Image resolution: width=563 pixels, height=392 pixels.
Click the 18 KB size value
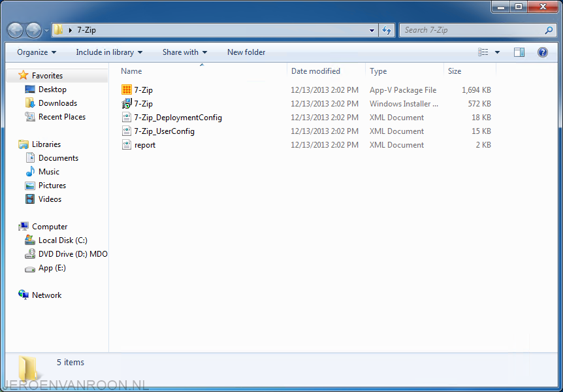481,118
